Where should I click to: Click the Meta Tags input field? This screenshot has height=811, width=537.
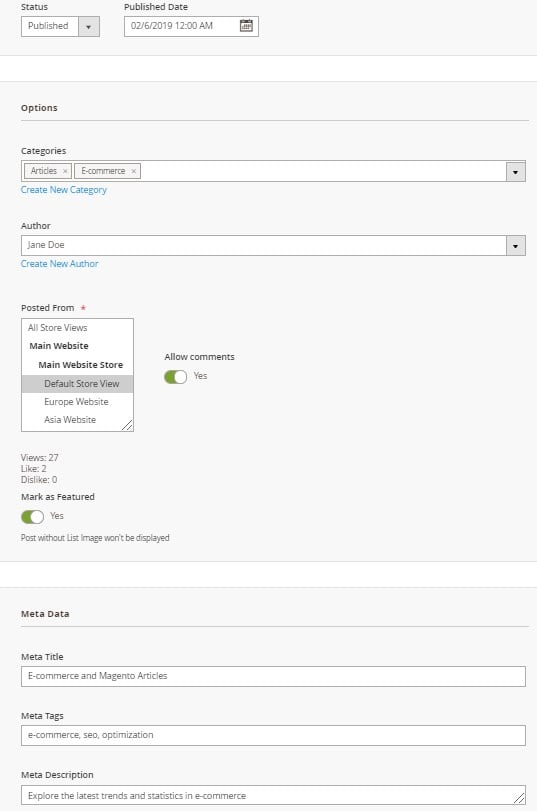tap(273, 735)
